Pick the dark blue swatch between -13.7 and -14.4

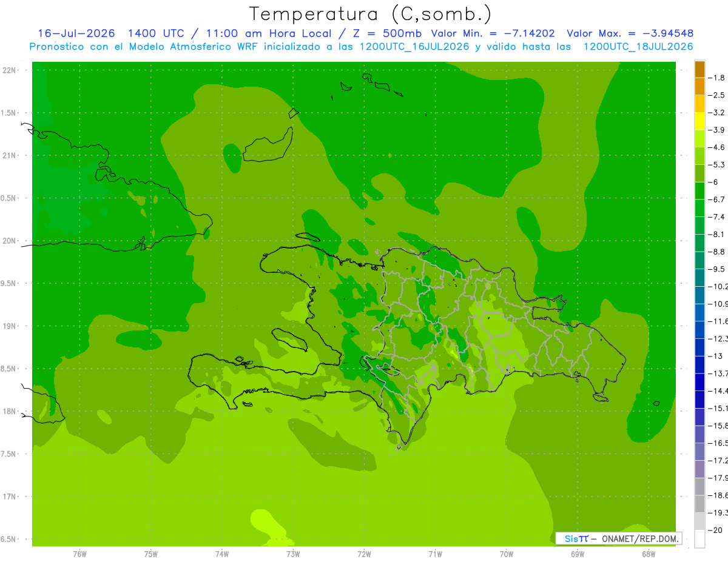(x=699, y=382)
